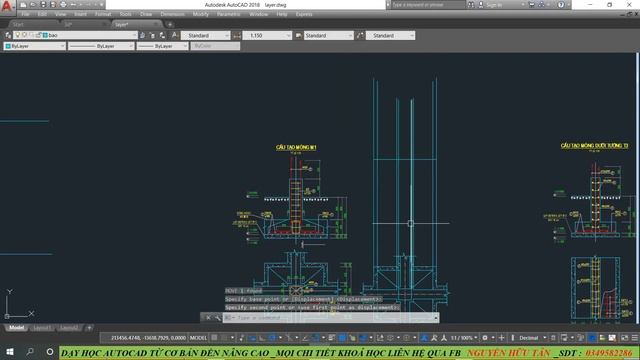
Task: Click the MODEL space button in status bar
Action: point(198,338)
